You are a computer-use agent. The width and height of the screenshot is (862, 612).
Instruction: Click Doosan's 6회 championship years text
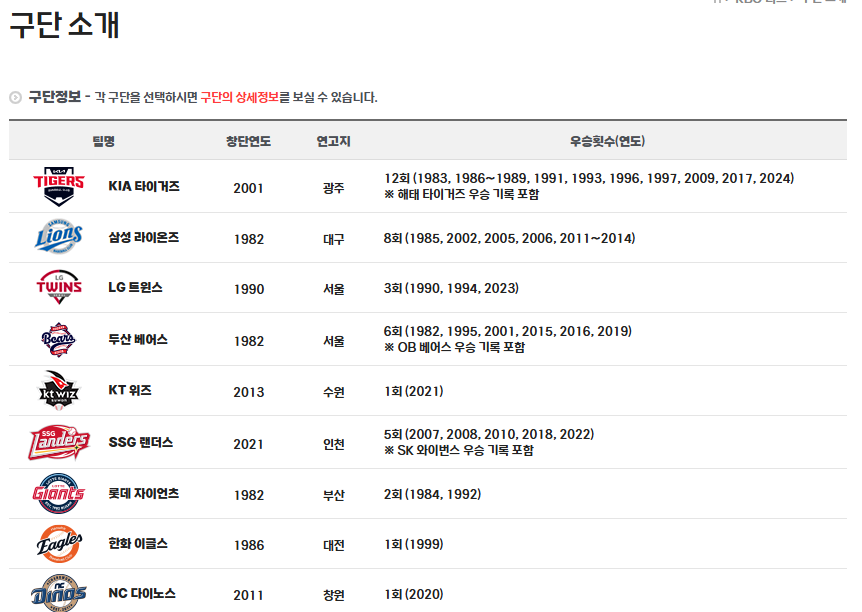coord(507,331)
